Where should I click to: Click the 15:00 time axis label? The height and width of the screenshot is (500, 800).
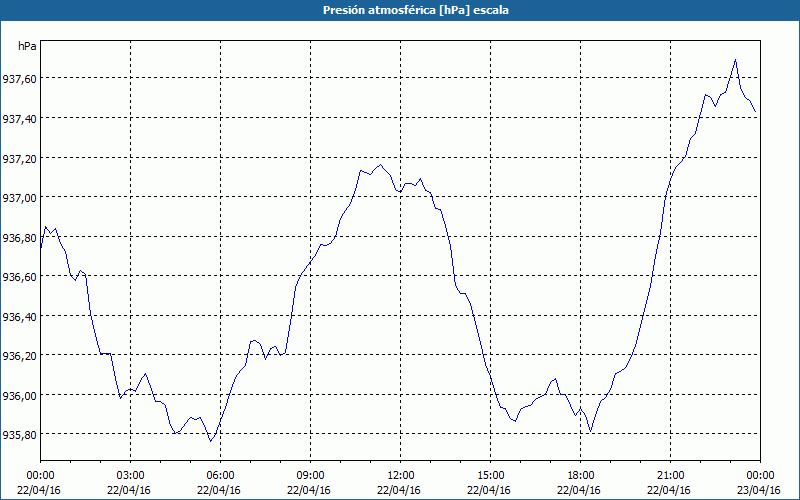tap(490, 476)
